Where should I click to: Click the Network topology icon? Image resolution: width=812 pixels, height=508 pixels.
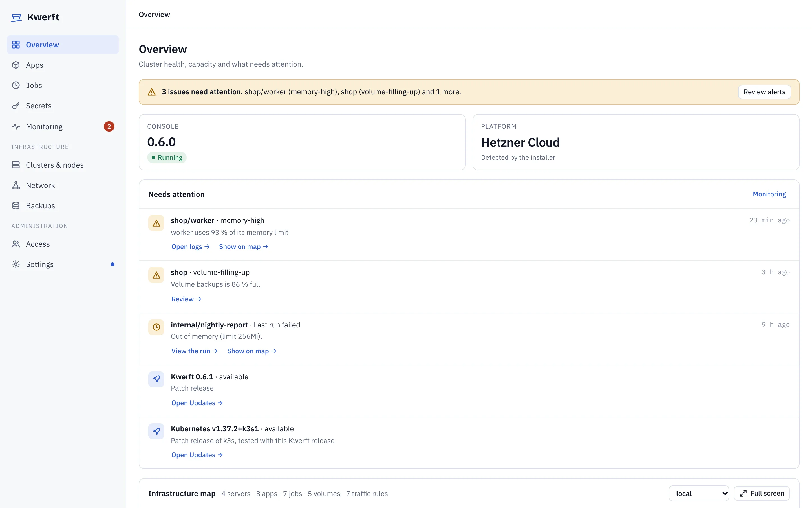point(16,185)
